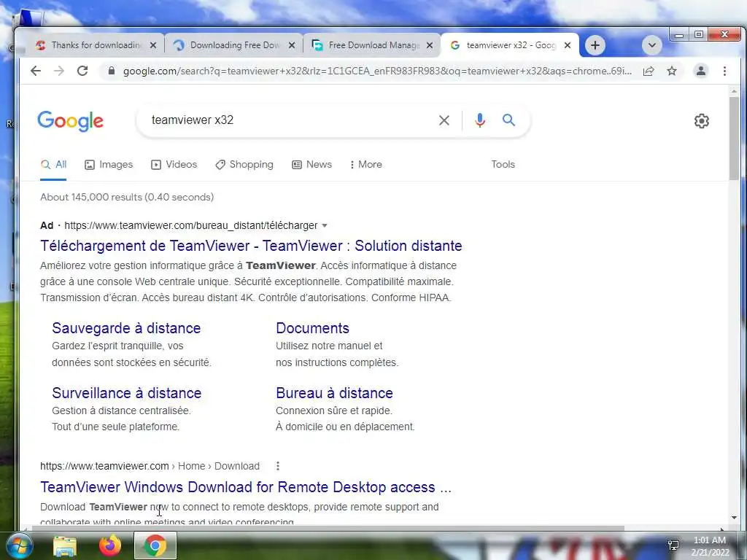
Task: Open the Chrome profile menu
Action: coord(701,71)
